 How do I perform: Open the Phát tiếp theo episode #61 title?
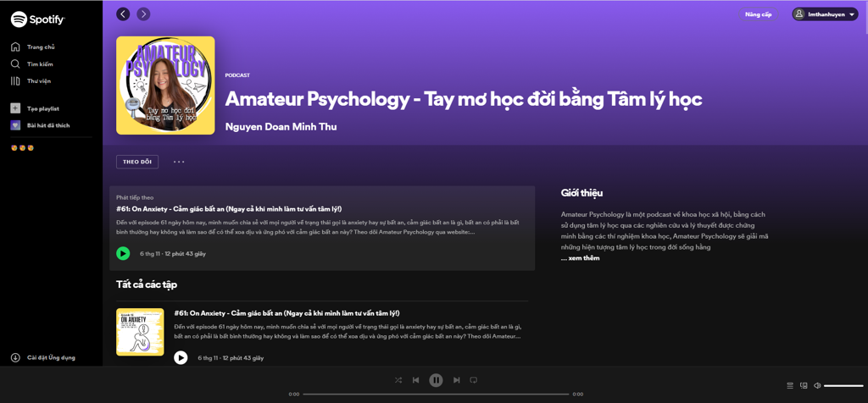click(x=229, y=209)
